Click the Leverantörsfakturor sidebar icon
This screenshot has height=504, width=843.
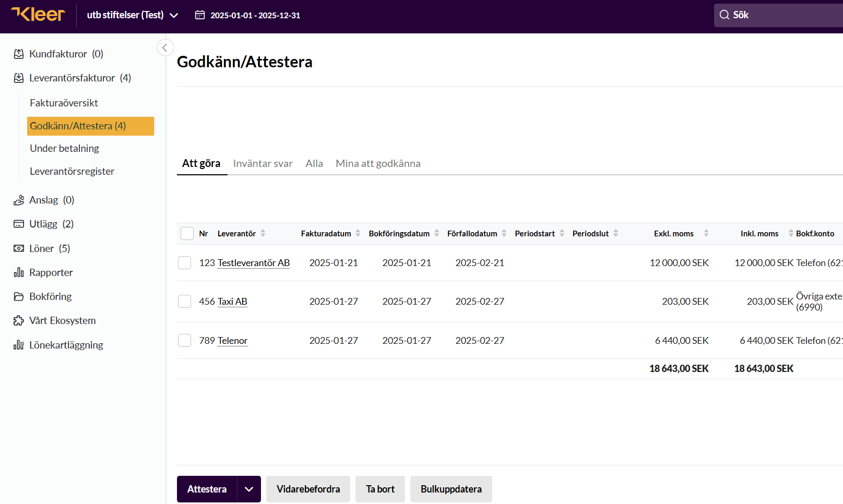tap(19, 78)
